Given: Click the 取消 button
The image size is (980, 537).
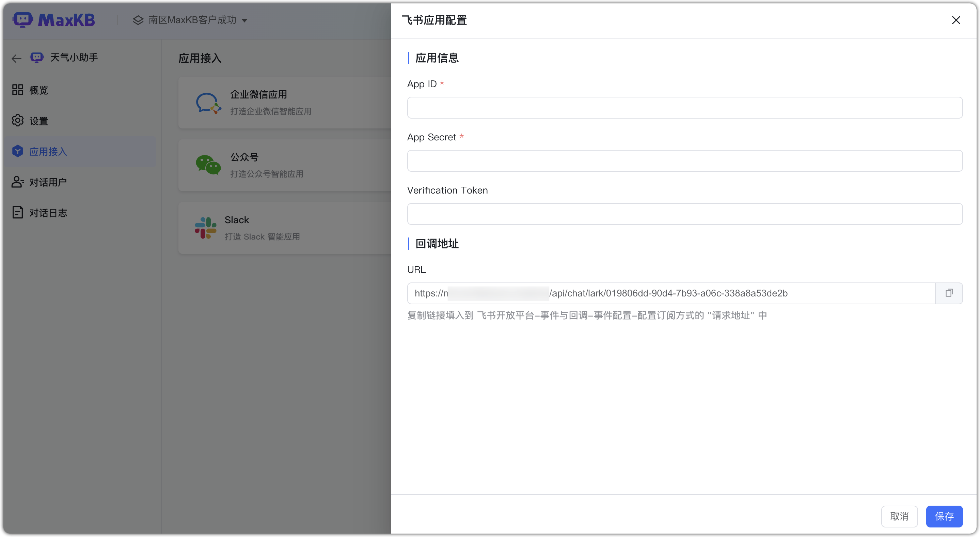Looking at the screenshot, I should pyautogui.click(x=899, y=517).
